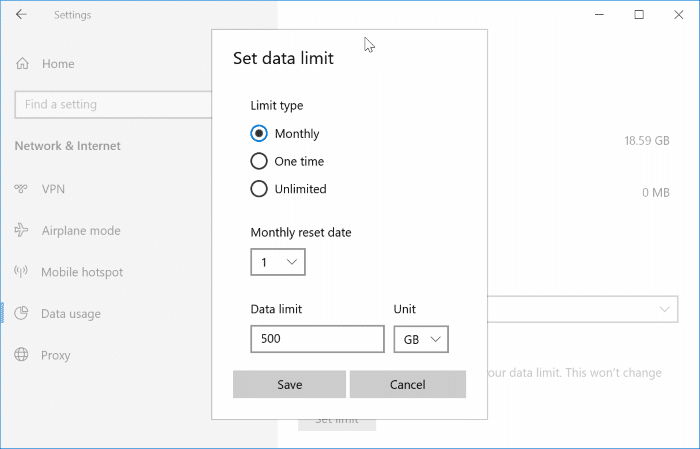Select the Monthly limit type
700x449 pixels.
pos(259,134)
